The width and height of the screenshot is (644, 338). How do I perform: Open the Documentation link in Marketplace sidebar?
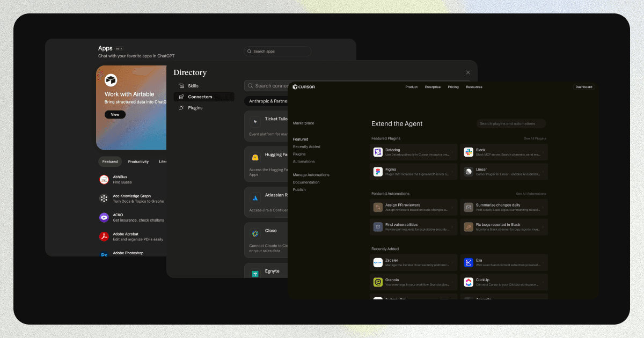click(x=306, y=182)
